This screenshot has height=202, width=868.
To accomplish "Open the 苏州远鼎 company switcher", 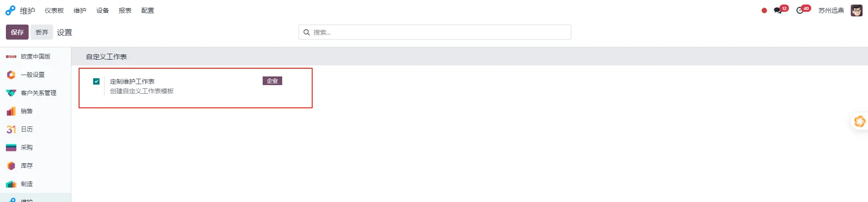I will pyautogui.click(x=831, y=10).
